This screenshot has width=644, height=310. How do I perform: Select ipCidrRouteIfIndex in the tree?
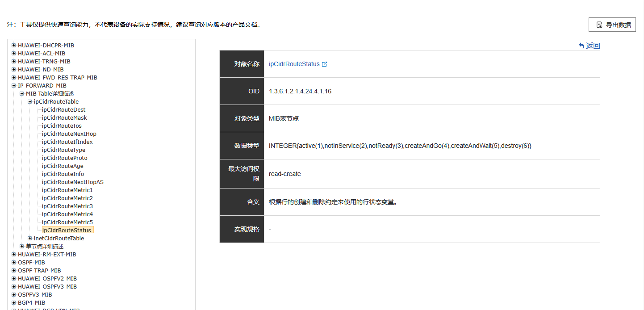[x=67, y=142]
